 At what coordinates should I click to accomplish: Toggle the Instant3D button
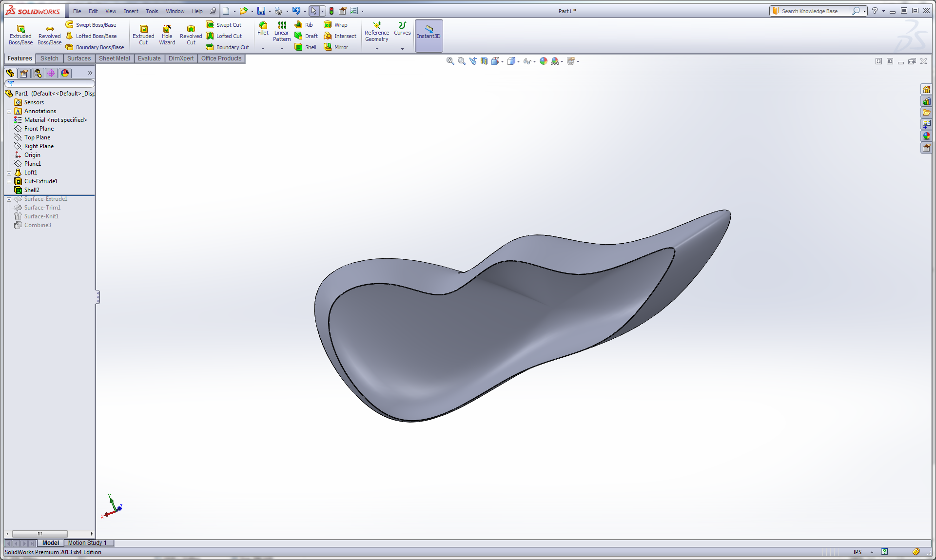point(429,35)
